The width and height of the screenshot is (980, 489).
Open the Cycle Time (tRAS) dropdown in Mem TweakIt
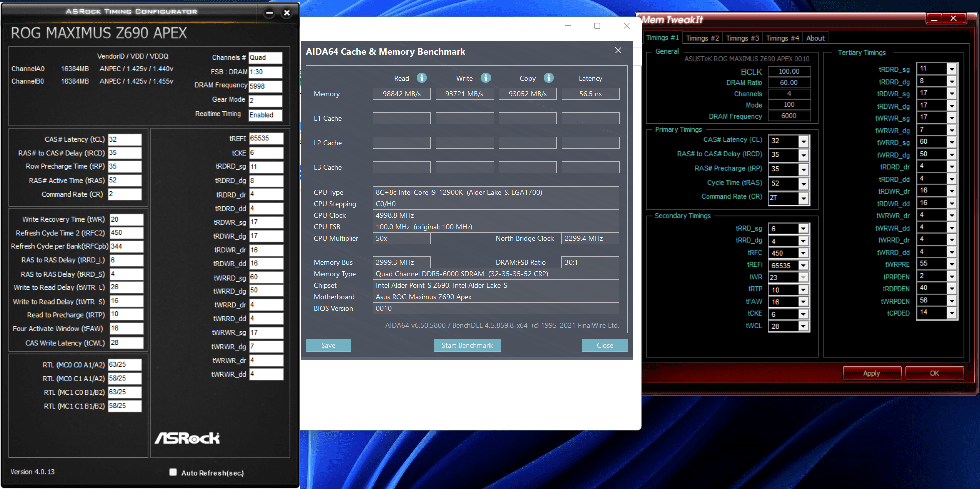coord(803,184)
